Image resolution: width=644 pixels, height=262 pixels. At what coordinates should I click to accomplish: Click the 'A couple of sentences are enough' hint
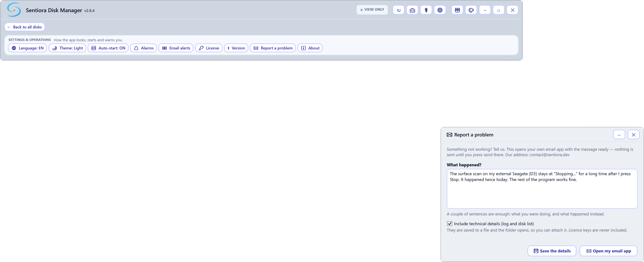coord(526,214)
